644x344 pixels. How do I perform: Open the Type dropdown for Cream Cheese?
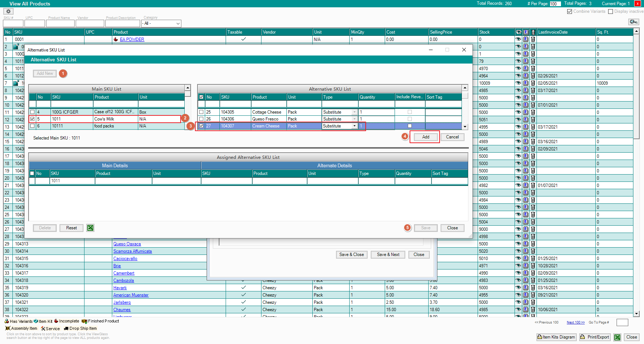coord(354,126)
